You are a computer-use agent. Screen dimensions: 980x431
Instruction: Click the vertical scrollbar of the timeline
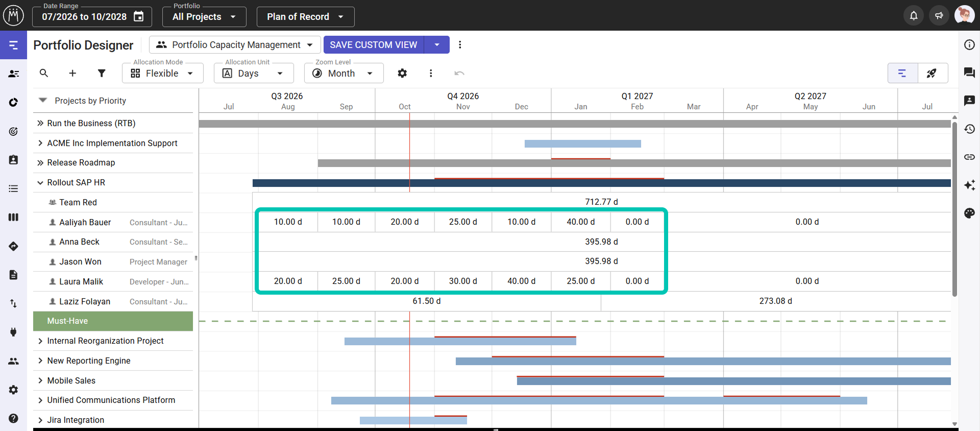[954, 209]
